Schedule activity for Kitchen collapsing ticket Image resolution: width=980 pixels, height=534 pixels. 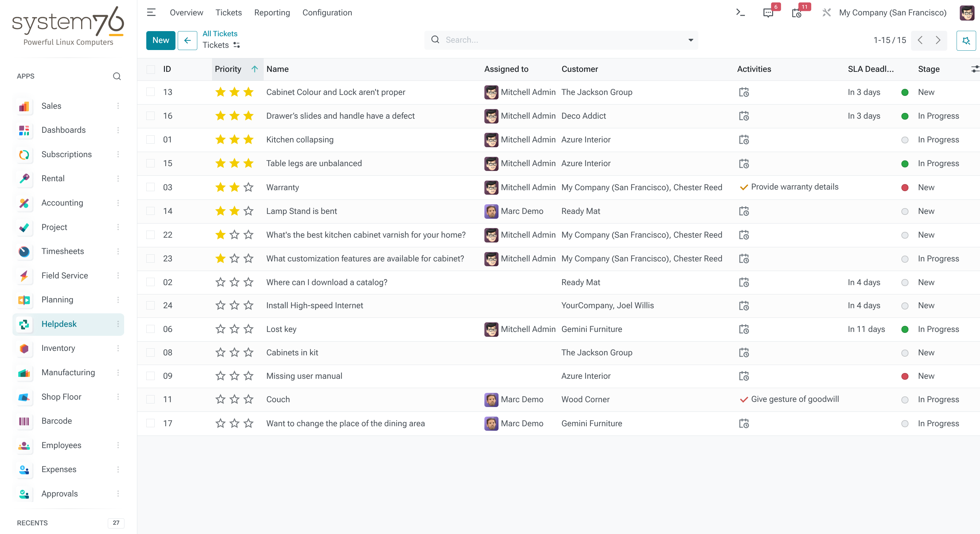pyautogui.click(x=744, y=140)
